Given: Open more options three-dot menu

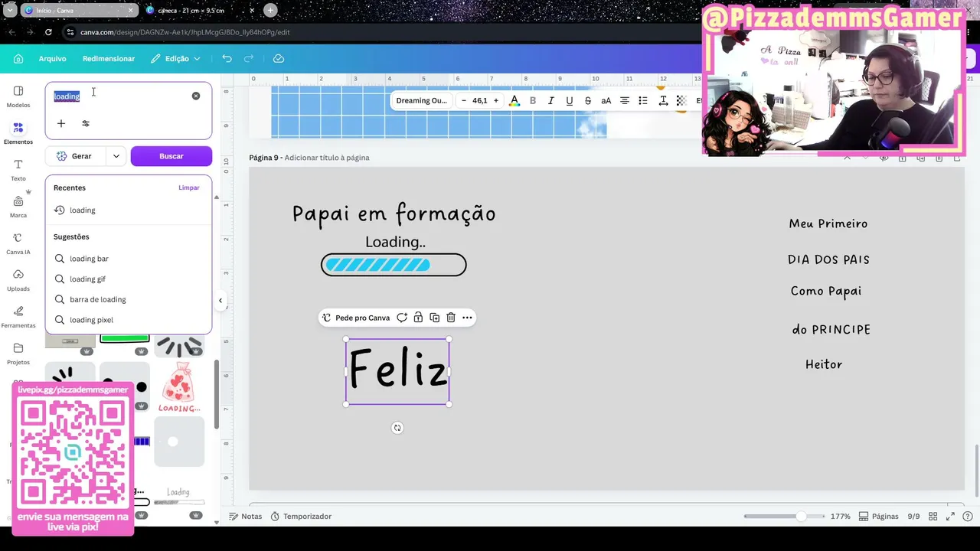Looking at the screenshot, I should (x=467, y=318).
